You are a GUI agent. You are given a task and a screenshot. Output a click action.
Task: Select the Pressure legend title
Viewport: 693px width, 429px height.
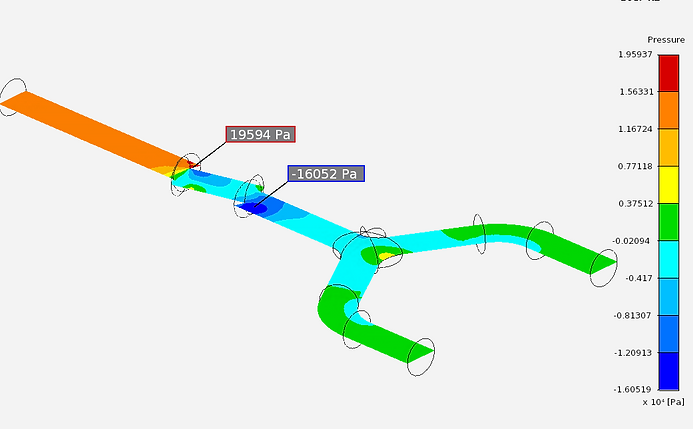pyautogui.click(x=666, y=40)
